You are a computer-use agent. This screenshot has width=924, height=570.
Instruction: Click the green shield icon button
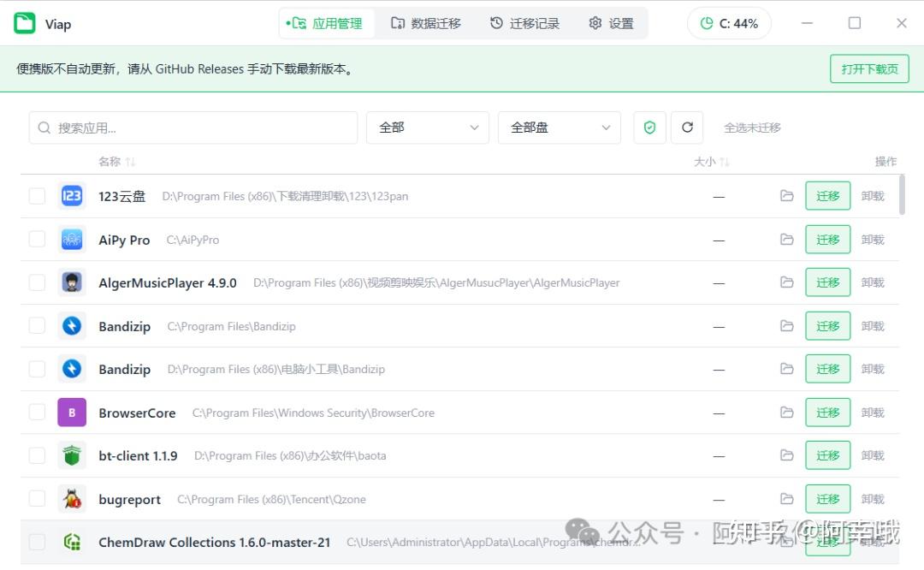[x=650, y=128]
